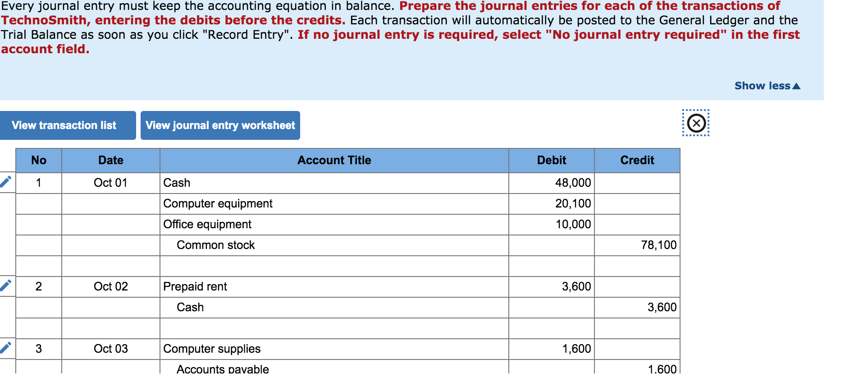
Task: Select the Cash credit row in entry 2
Action: (334, 308)
